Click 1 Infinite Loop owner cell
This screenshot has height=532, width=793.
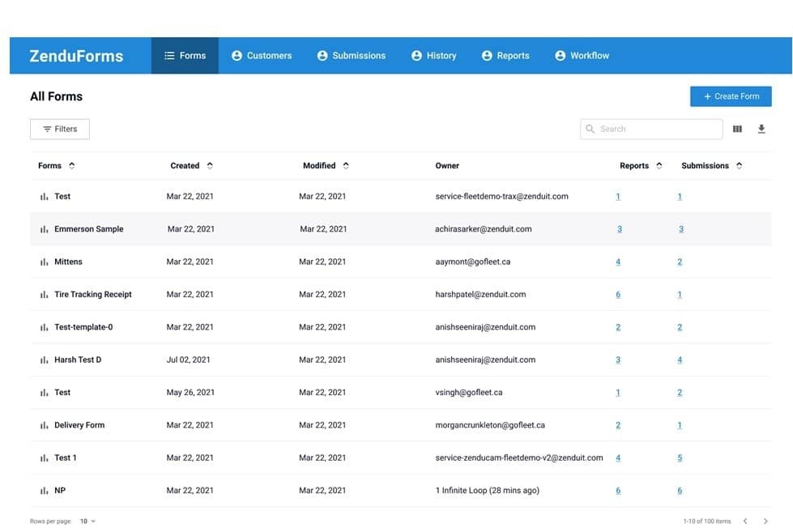click(x=487, y=491)
